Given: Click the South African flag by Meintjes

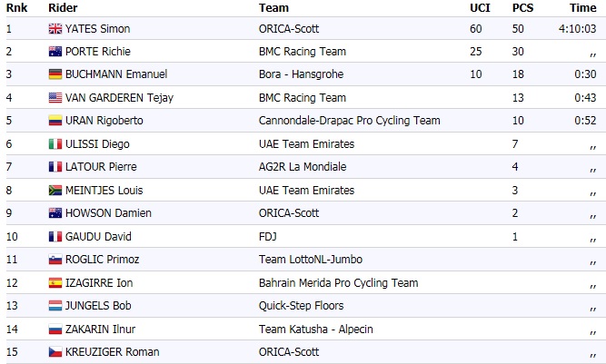Looking at the screenshot, I should [x=54, y=191].
